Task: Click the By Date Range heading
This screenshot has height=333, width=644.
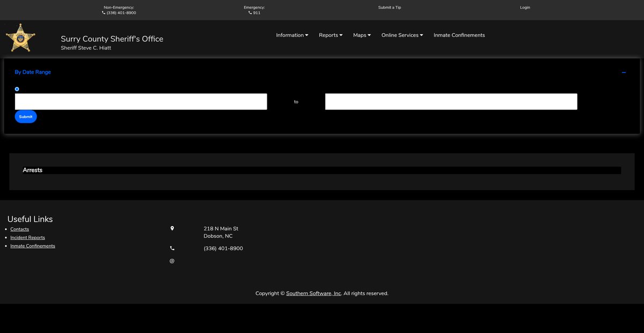Action: [x=33, y=72]
